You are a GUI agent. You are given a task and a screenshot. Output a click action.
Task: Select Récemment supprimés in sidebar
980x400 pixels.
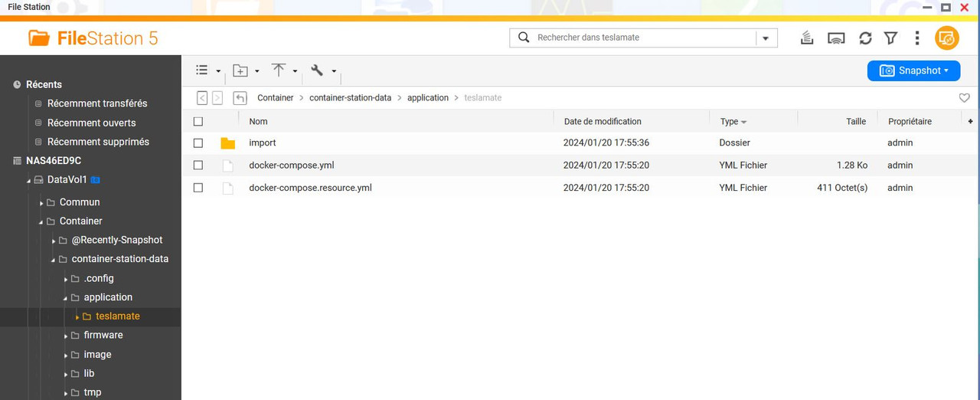tap(98, 142)
